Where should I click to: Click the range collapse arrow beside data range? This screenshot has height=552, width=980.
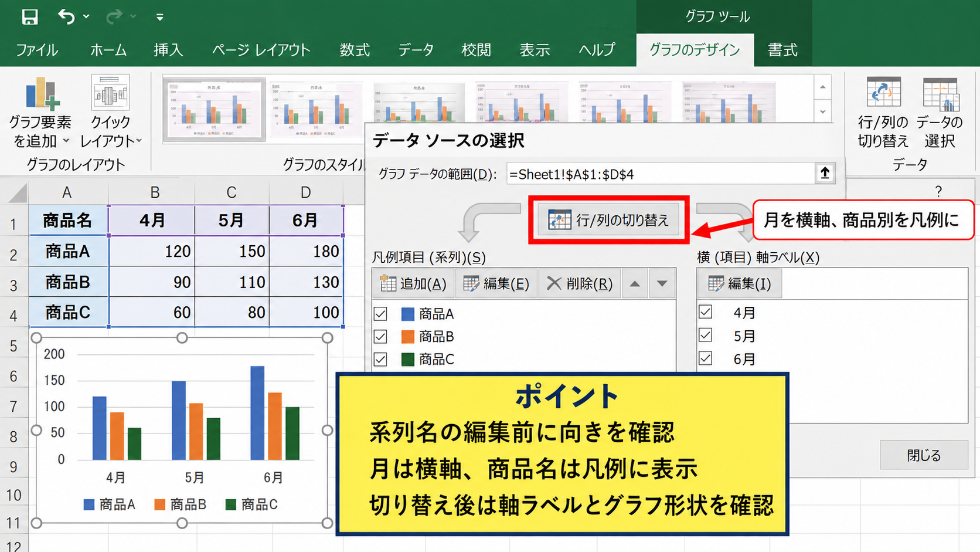pos(825,173)
